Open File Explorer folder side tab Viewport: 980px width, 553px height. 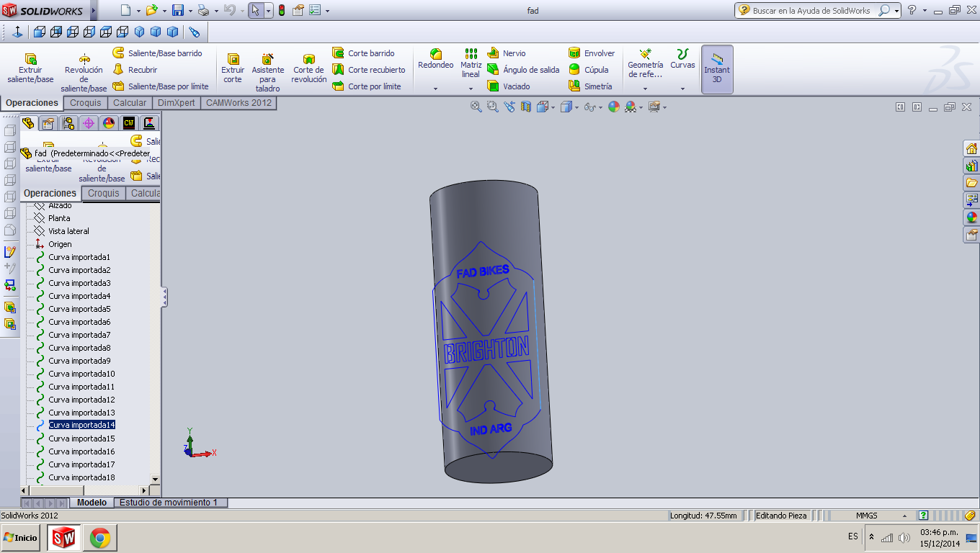coord(971,183)
